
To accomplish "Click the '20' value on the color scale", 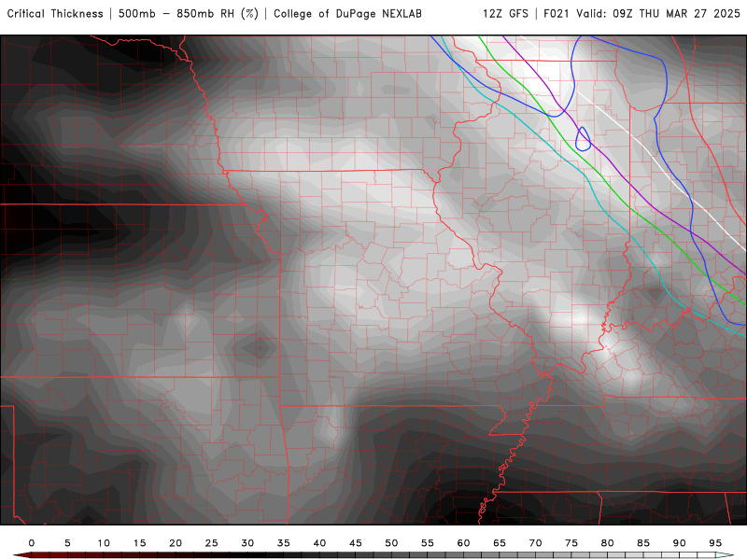I will (x=176, y=543).
